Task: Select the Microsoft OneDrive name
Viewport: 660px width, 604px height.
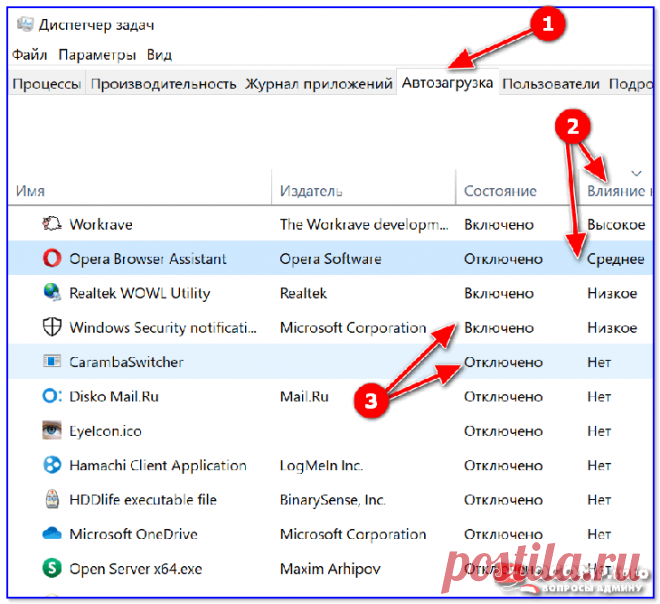Action: (133, 534)
